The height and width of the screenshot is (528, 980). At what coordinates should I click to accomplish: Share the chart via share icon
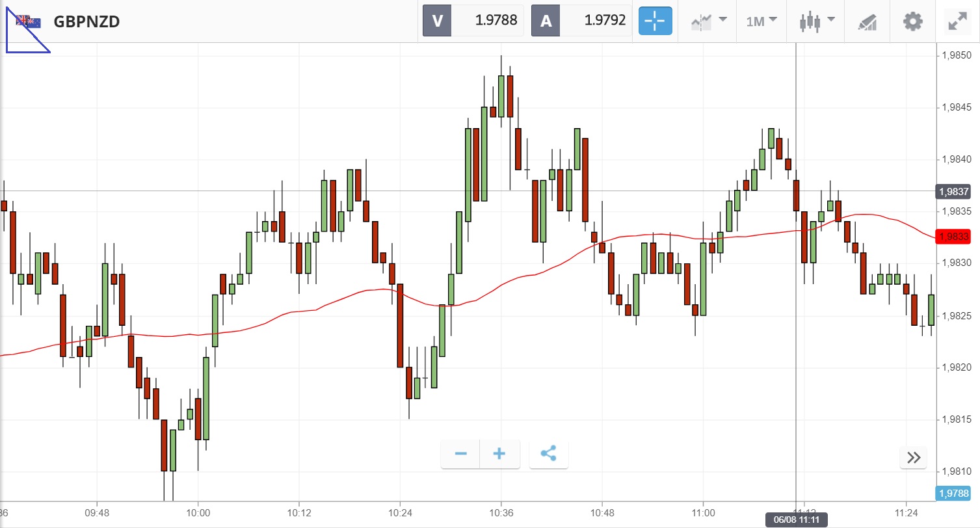tap(548, 454)
